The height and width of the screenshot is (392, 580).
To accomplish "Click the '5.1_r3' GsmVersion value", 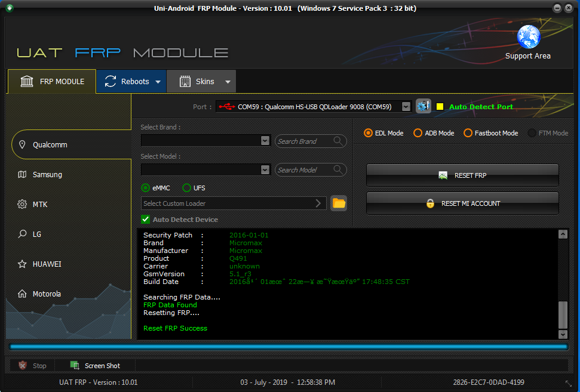I will [x=240, y=274].
